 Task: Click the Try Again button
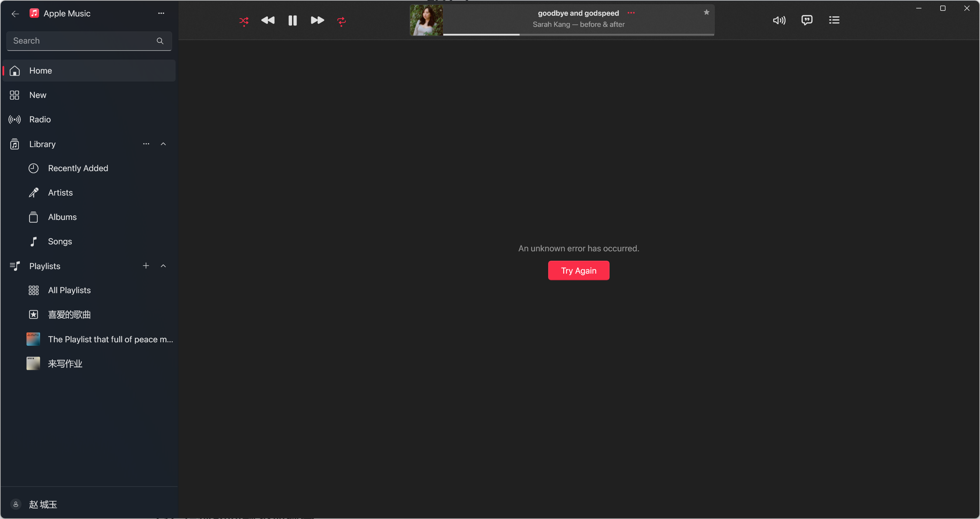578,270
